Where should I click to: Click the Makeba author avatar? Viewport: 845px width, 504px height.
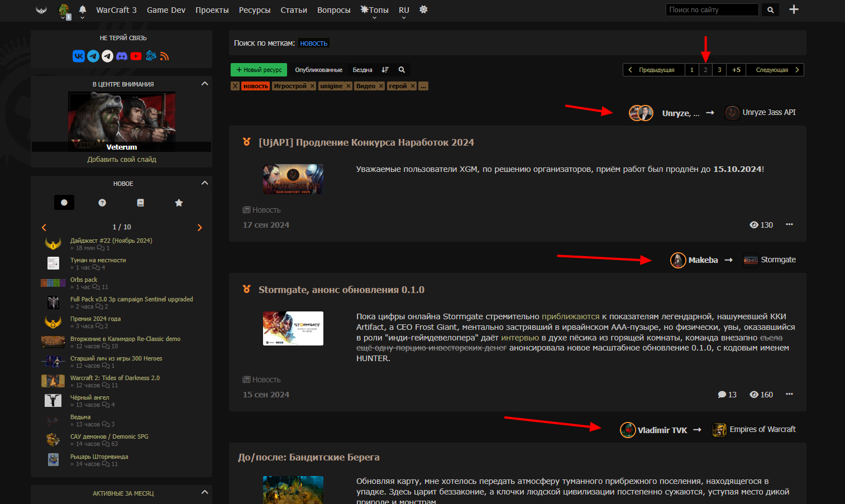(x=678, y=260)
